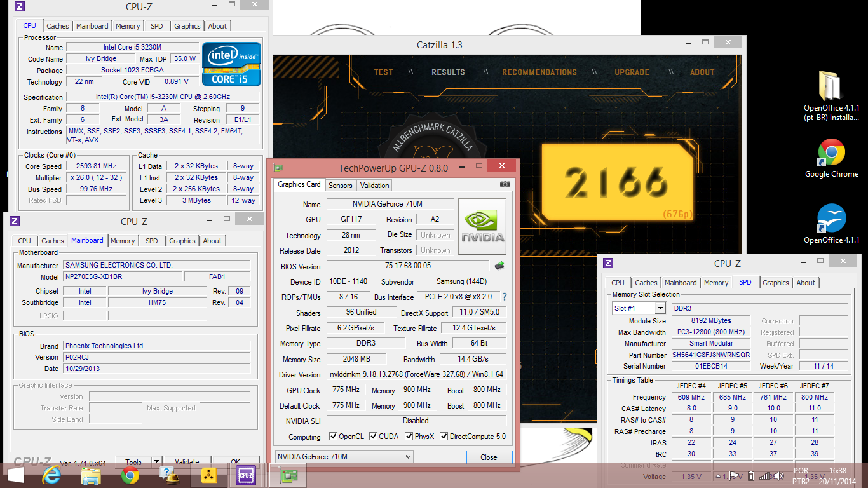Open the Tools dropdown arrow in CPU-Z
Image resolution: width=868 pixels, height=488 pixels.
coord(156,462)
